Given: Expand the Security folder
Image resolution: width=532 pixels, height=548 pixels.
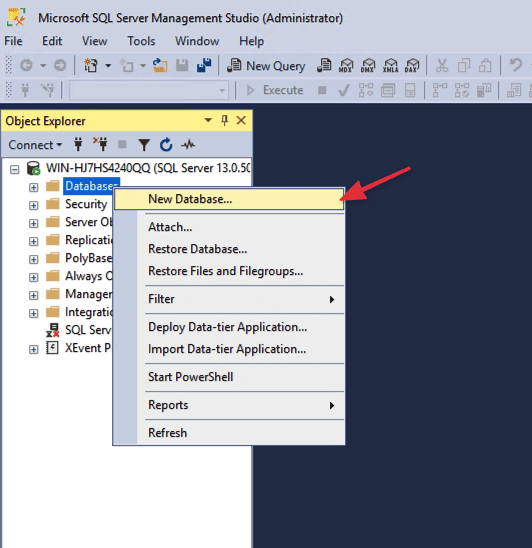Looking at the screenshot, I should pos(34,205).
